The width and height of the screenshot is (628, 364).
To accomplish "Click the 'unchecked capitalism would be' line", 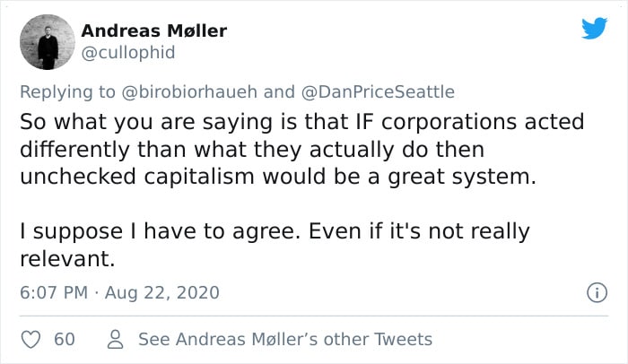I will [278, 177].
